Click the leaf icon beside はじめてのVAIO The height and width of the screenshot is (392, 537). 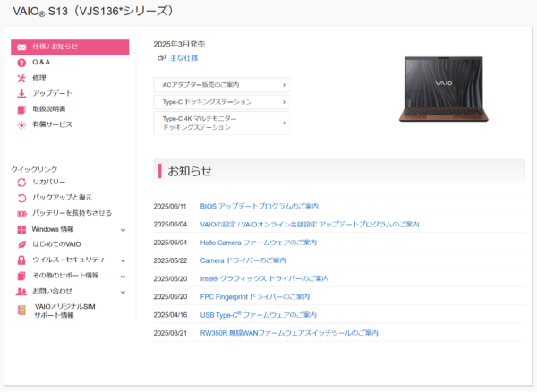(21, 244)
